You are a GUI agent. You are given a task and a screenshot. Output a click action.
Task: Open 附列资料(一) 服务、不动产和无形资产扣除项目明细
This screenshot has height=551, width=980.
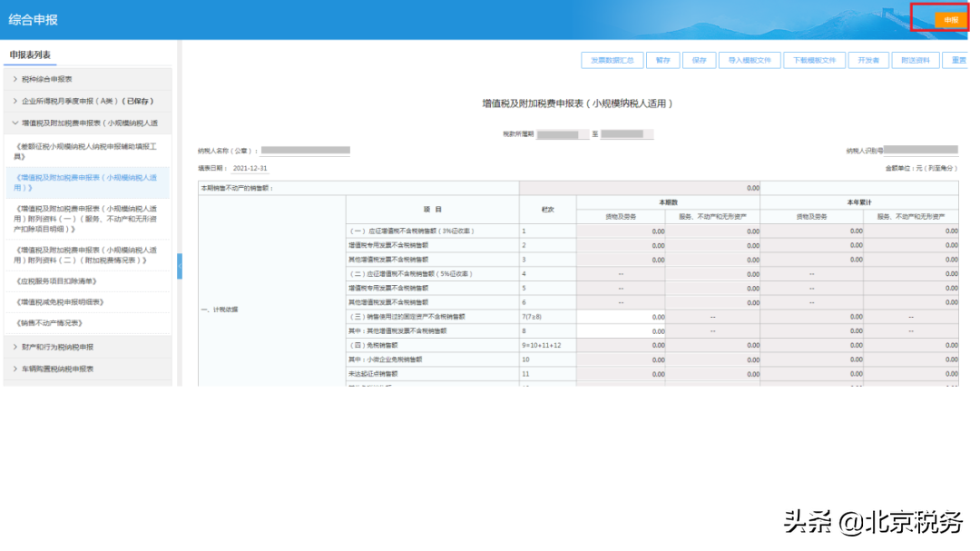click(87, 219)
